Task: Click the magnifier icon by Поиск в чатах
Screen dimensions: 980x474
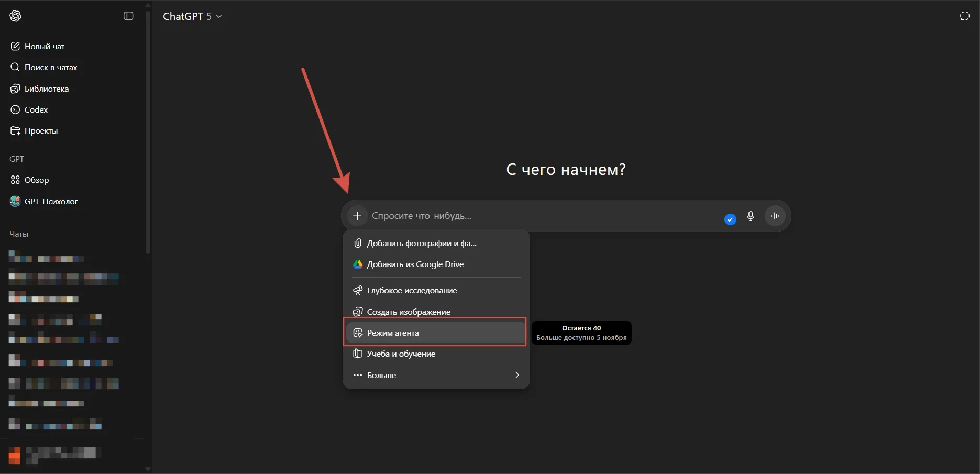Action: coord(15,67)
